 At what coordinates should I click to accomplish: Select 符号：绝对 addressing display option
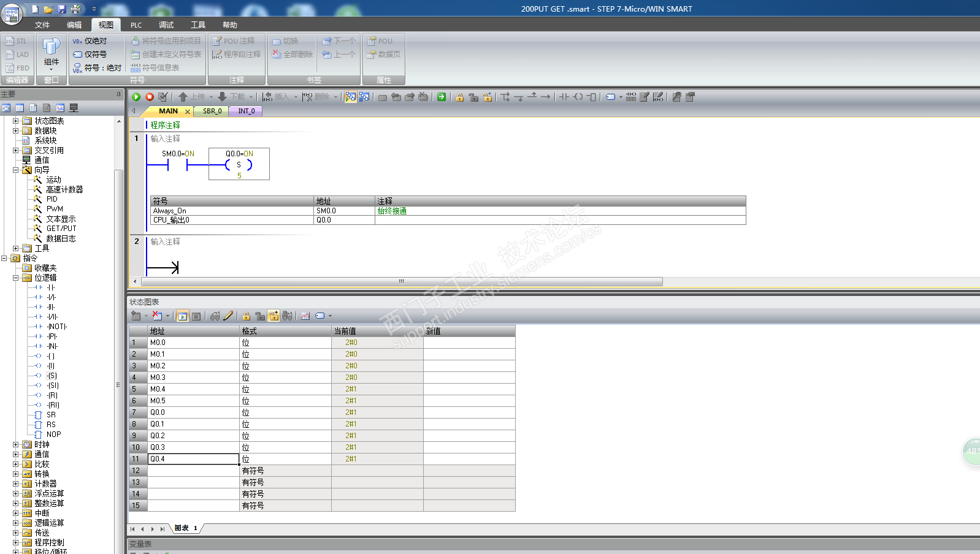click(97, 68)
